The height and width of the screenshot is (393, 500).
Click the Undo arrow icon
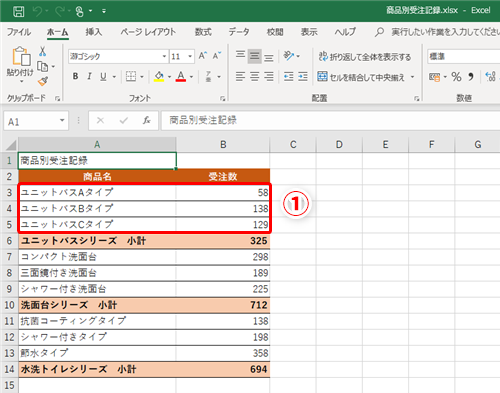(36, 11)
